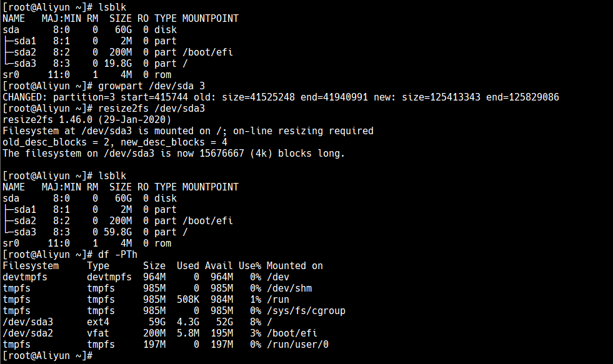This screenshot has height=364, width=613.
Task: Click the final empty shell prompt line
Action: (x=47, y=356)
